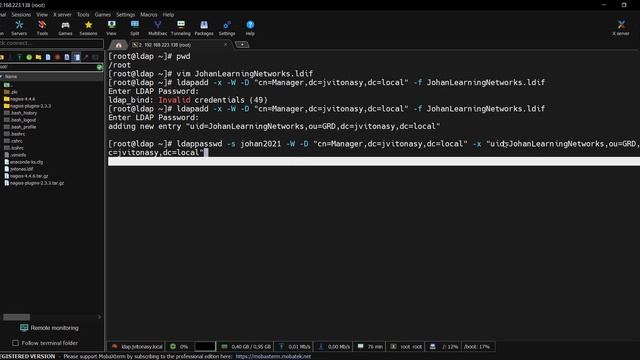Click the green refresh icon in SFTP toolbar
This screenshot has width=640, height=360.
pos(29,57)
